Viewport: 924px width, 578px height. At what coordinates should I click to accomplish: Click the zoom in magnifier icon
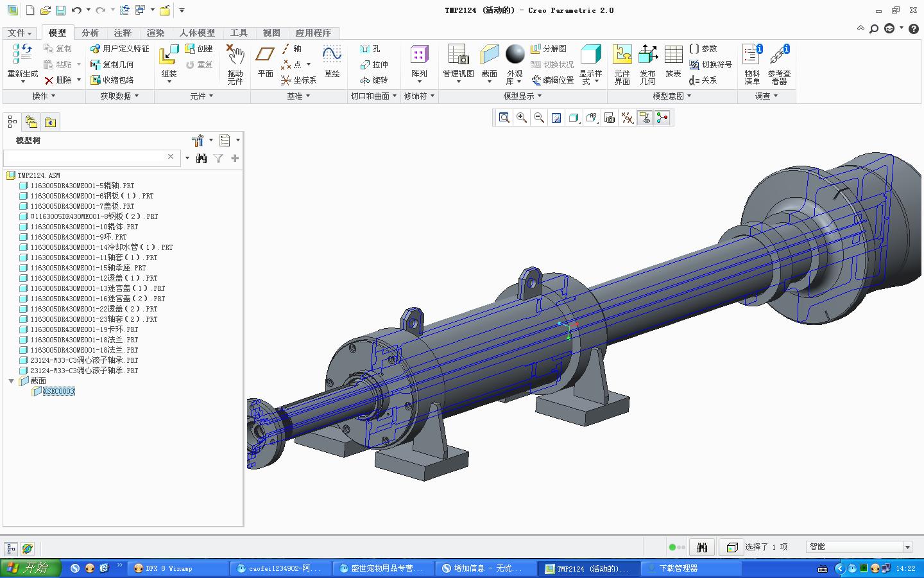[522, 118]
